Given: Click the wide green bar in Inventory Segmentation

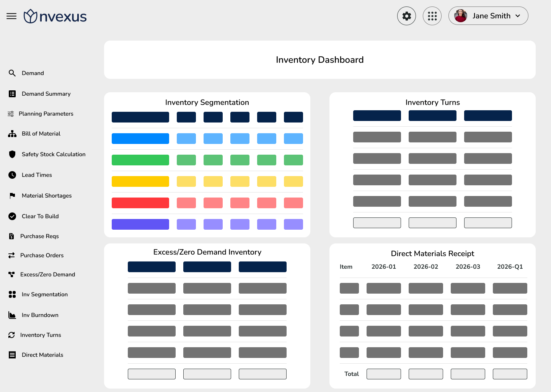Looking at the screenshot, I should [140, 160].
